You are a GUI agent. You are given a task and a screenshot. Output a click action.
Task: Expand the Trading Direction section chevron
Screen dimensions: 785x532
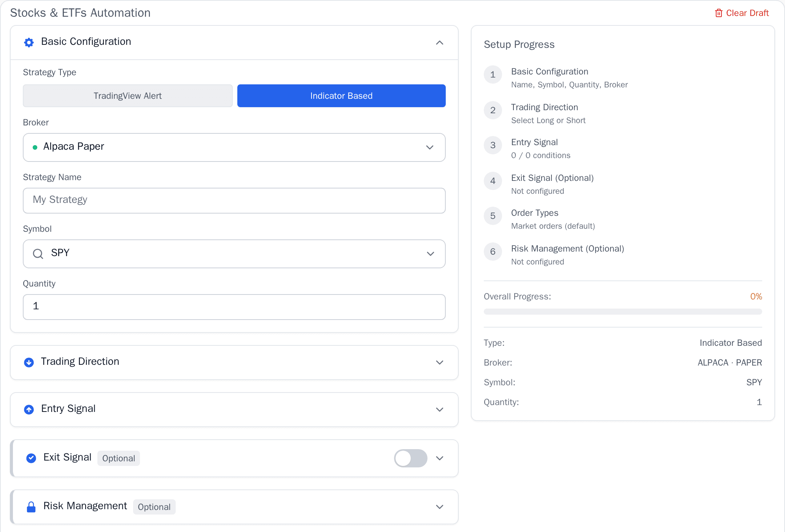point(440,363)
